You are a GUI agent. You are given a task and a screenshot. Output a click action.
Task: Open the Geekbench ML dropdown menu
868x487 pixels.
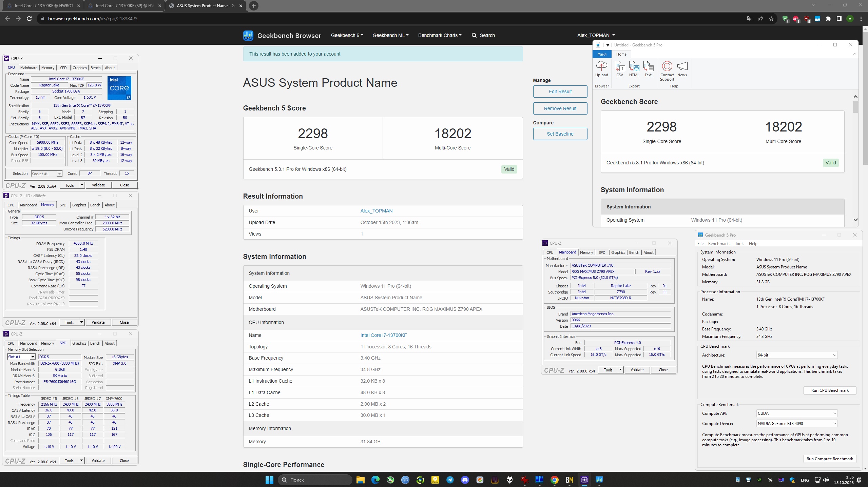point(390,35)
